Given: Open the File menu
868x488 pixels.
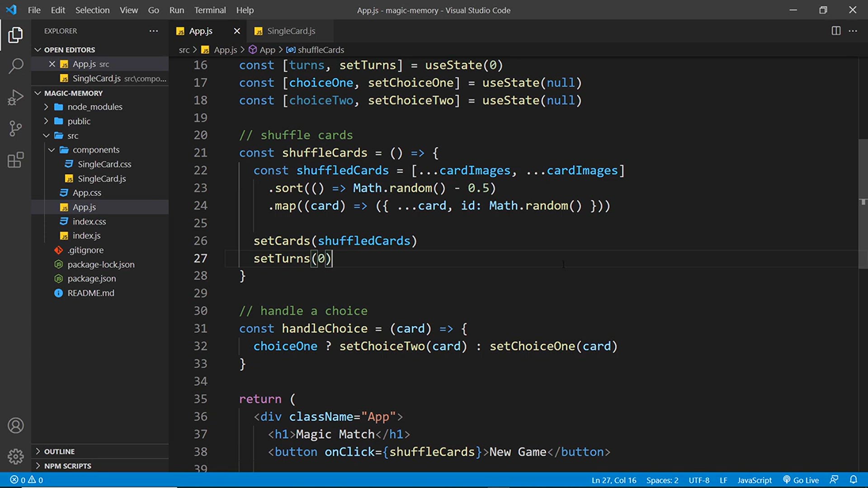Looking at the screenshot, I should click(34, 10).
